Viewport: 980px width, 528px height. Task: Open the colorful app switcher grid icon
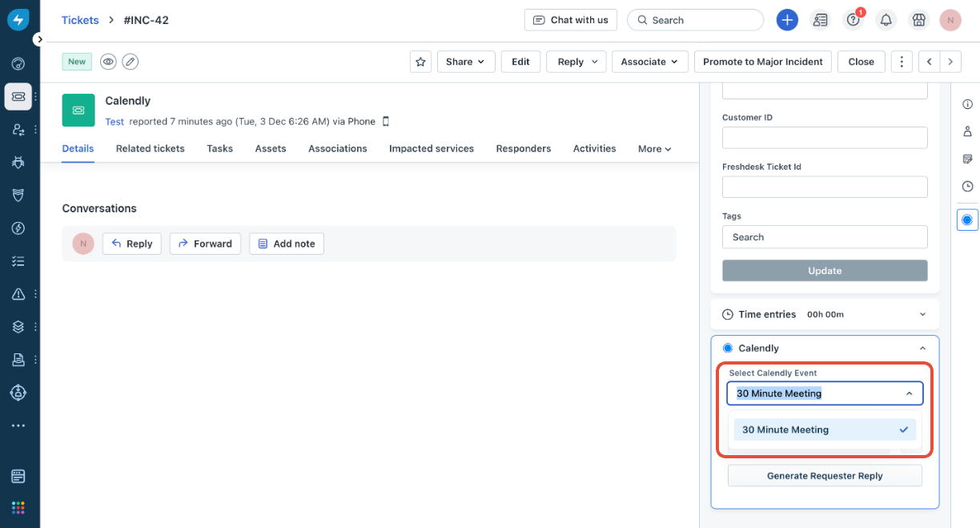coord(18,507)
